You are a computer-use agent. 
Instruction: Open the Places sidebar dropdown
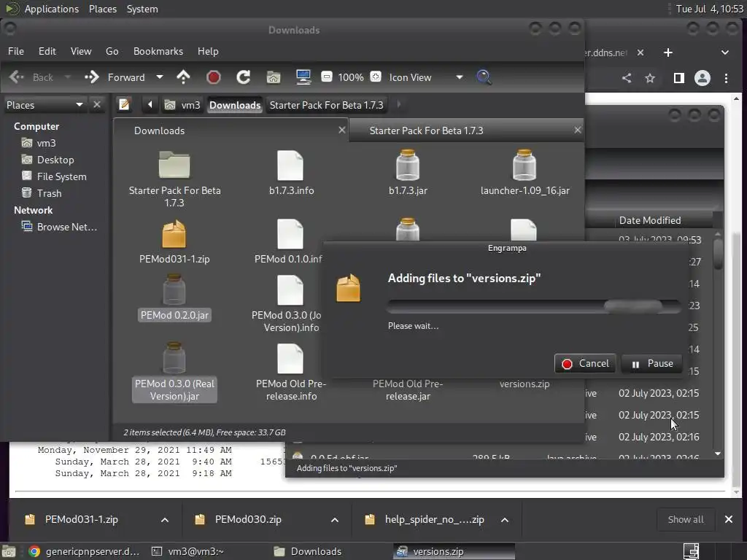pyautogui.click(x=44, y=105)
